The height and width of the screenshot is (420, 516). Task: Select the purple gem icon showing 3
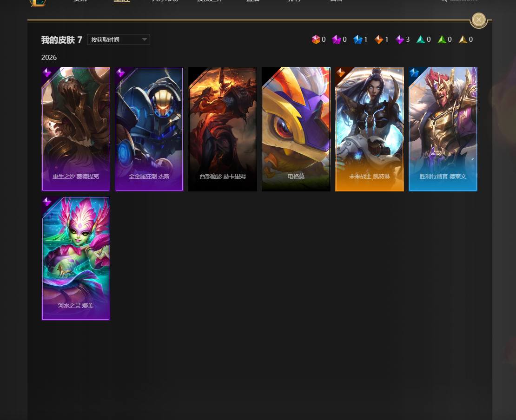tap(400, 39)
